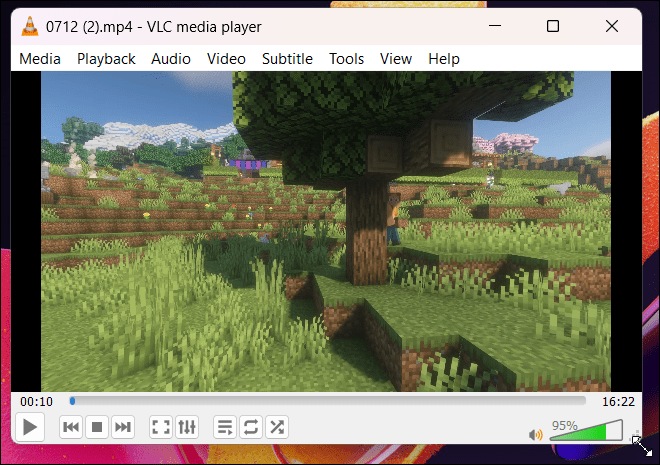
Task: Toggle fullscreen video mode
Action: click(161, 427)
